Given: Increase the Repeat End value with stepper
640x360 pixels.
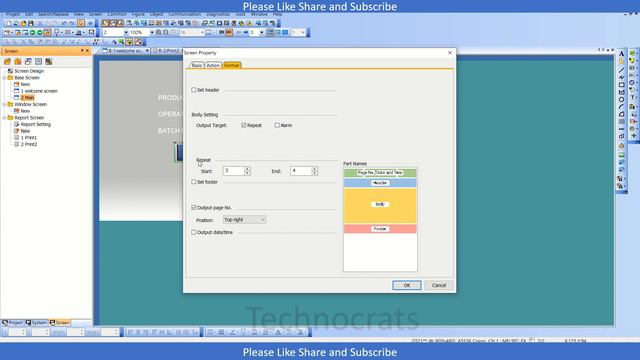Looking at the screenshot, I should 315,169.
